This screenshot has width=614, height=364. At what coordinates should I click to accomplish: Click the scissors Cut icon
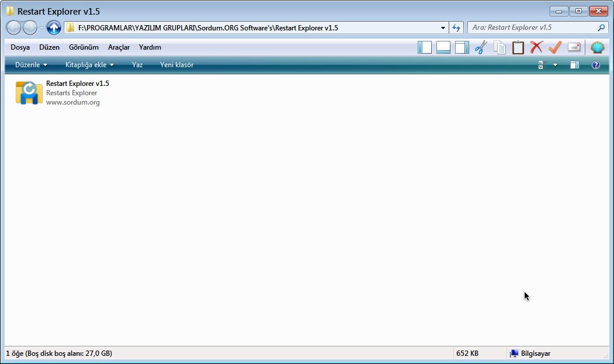tap(481, 47)
